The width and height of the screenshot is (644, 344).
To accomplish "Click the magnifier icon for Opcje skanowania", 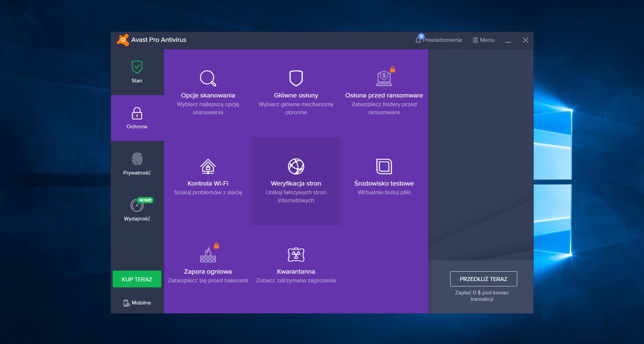I will click(208, 78).
